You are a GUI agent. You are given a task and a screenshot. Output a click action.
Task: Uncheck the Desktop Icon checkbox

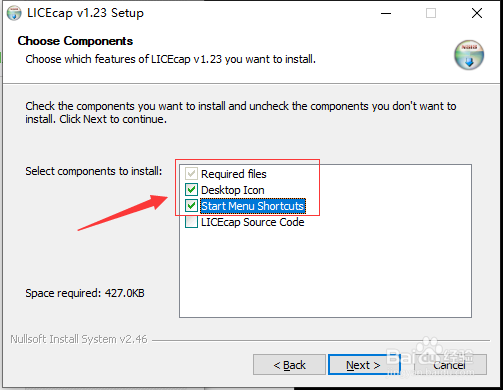[x=191, y=190]
